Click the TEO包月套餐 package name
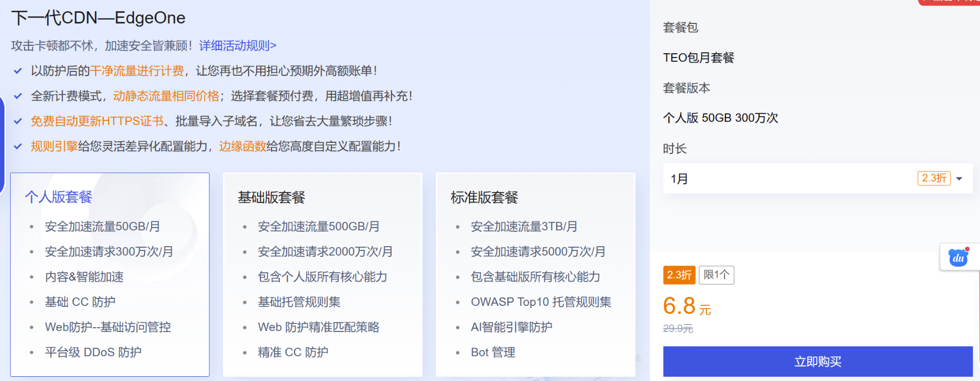This screenshot has height=381, width=980. pos(699,58)
